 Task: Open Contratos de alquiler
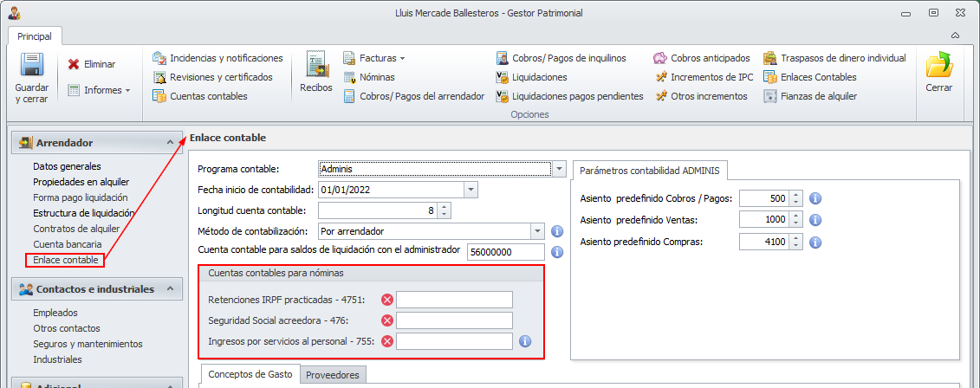coord(76,229)
